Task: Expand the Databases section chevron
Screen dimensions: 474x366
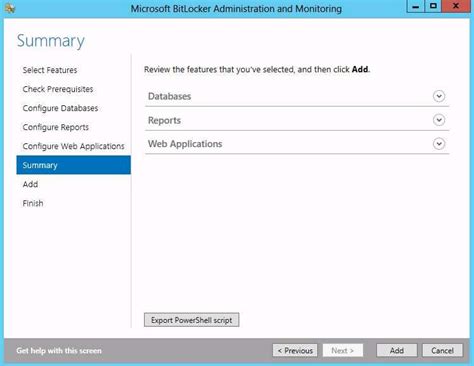Action: (x=439, y=96)
